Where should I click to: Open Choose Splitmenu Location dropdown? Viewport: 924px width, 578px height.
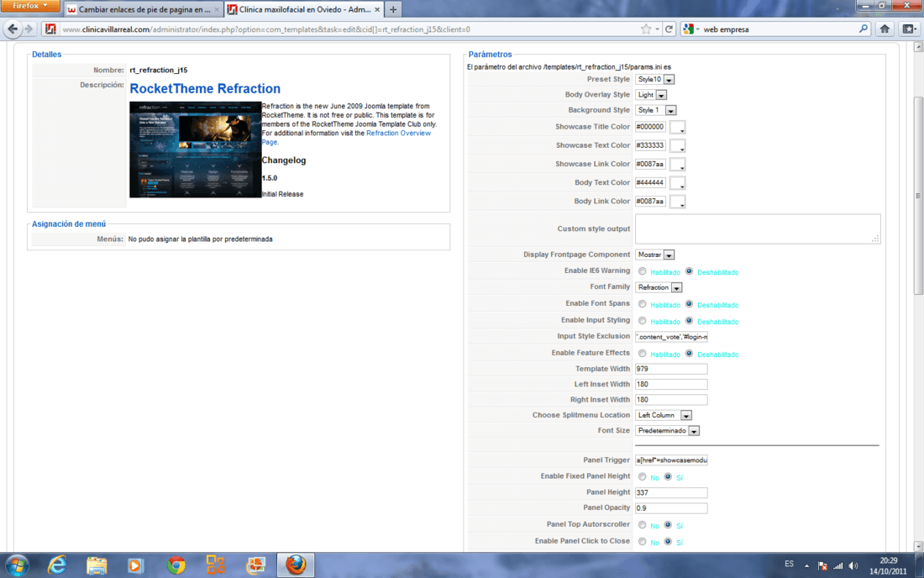point(664,415)
